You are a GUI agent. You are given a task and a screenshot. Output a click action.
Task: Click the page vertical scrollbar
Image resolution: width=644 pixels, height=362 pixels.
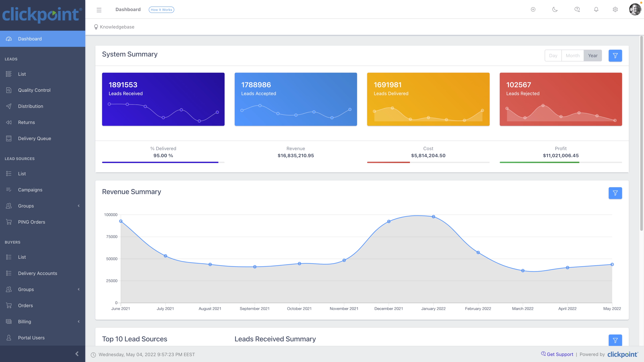(641, 133)
